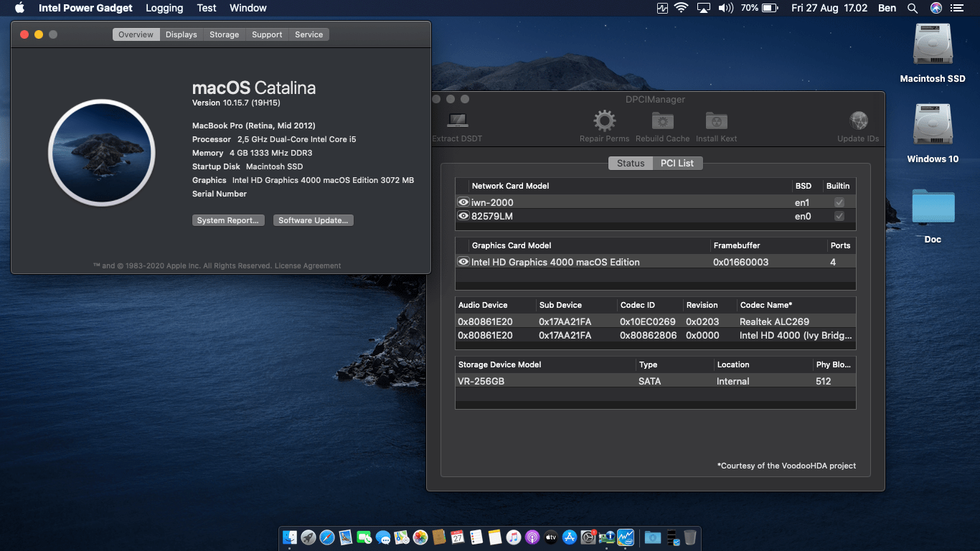The height and width of the screenshot is (551, 980).
Task: Open Launchpad rocket icon in the dock
Action: tap(308, 537)
